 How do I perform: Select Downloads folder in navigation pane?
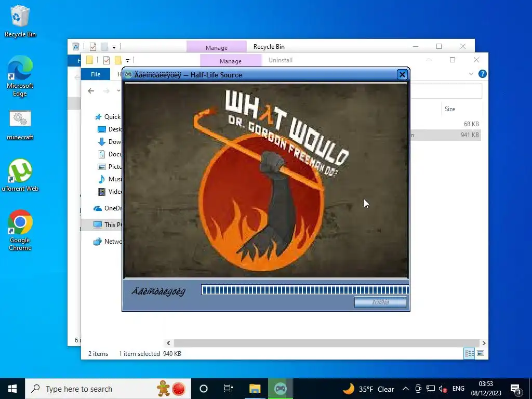[x=109, y=142]
